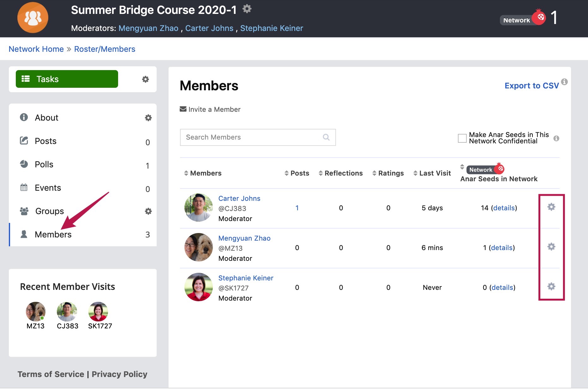Viewport: 588px width, 389px height.
Task: Click the gear icon beside About
Action: pos(148,118)
